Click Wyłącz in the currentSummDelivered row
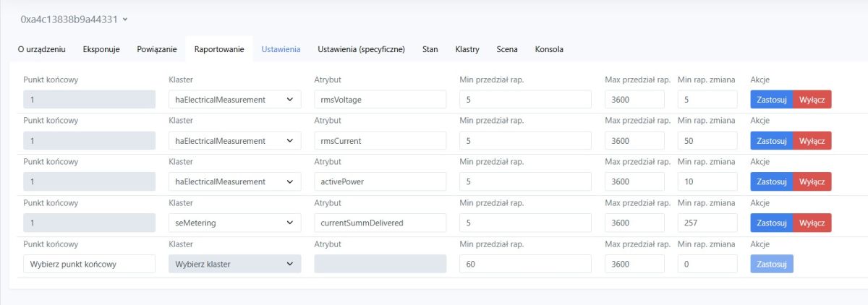This screenshot has height=305, width=868. point(812,223)
